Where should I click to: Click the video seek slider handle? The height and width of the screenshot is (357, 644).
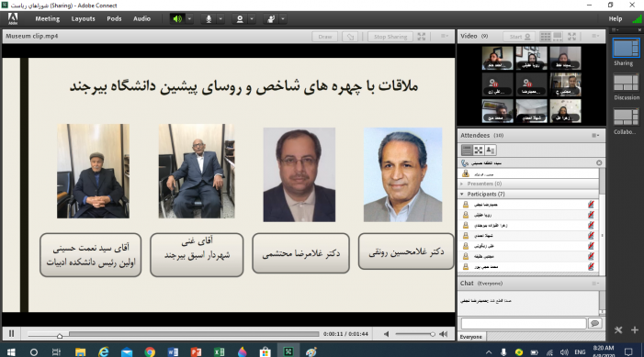click(60, 336)
